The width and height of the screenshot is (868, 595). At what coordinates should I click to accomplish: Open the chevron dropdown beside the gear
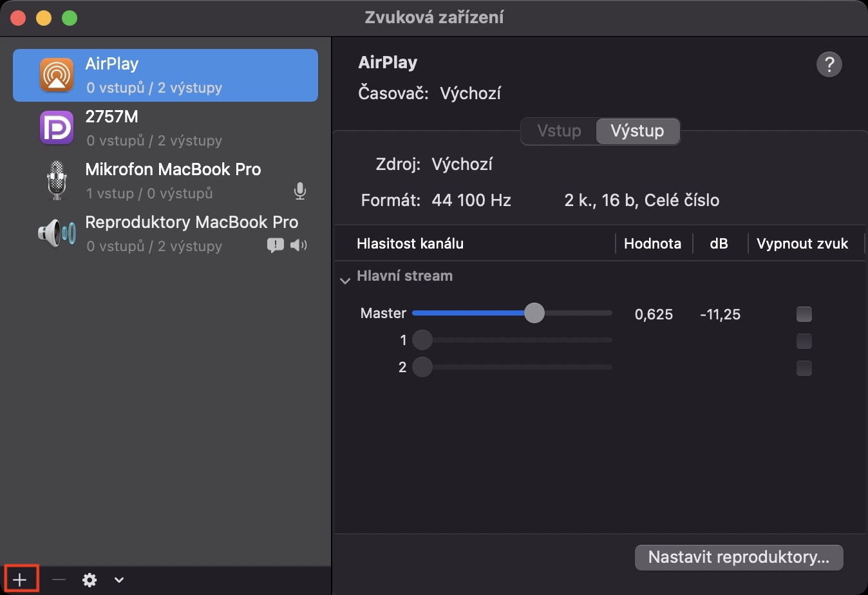click(x=119, y=580)
